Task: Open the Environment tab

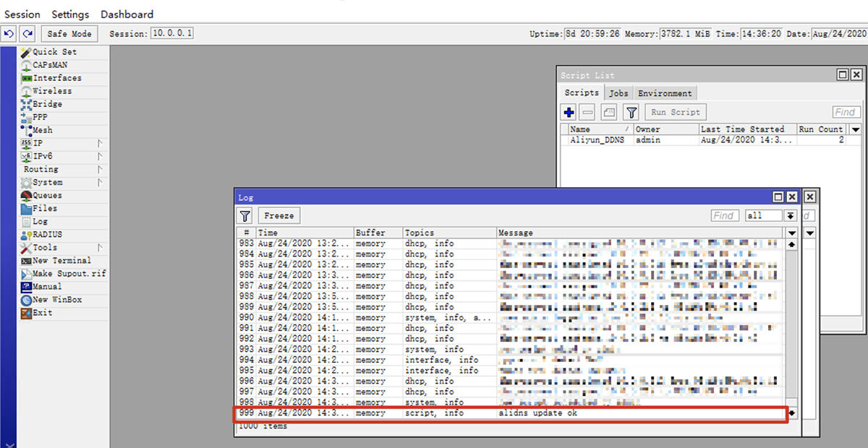Action: (665, 93)
